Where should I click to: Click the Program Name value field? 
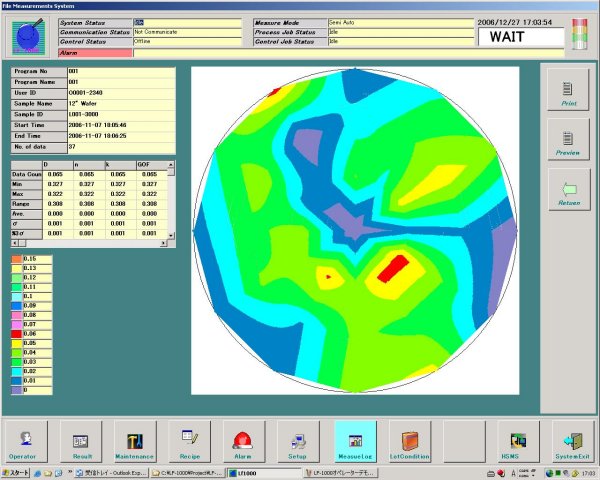[121, 82]
